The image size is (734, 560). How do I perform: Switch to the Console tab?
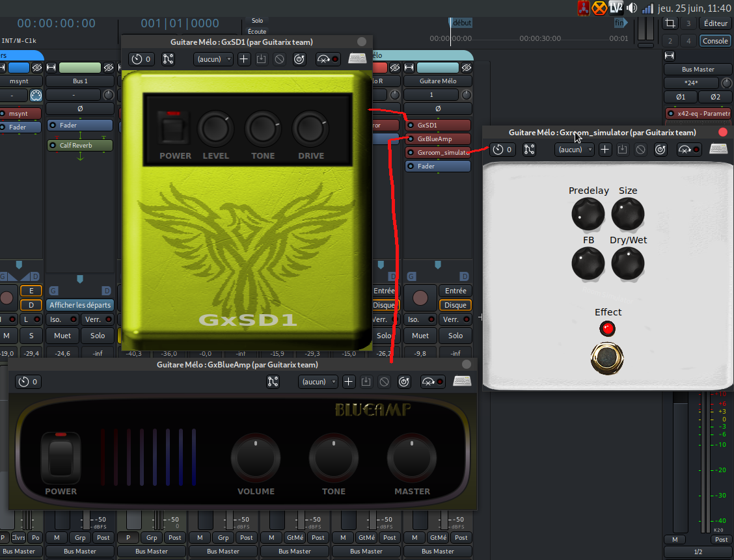pos(715,40)
